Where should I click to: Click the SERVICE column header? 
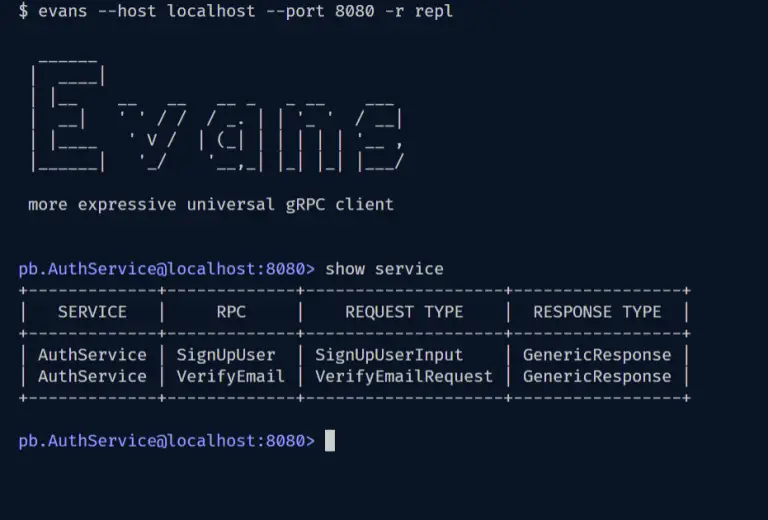pos(92,312)
